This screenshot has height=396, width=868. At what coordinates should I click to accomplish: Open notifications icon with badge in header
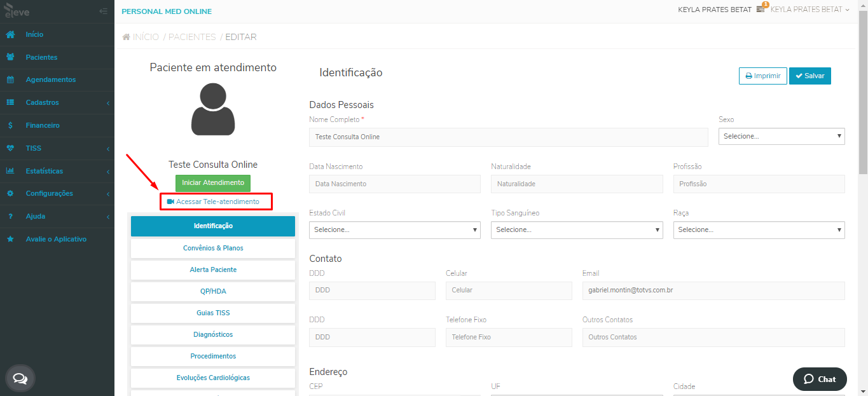pyautogui.click(x=761, y=10)
